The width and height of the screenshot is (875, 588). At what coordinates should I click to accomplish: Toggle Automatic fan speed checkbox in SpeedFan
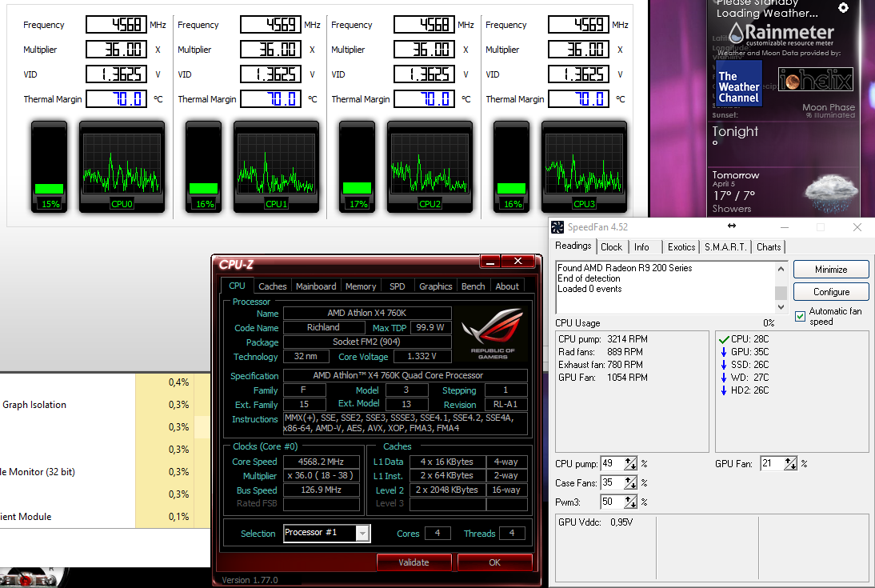(x=801, y=316)
